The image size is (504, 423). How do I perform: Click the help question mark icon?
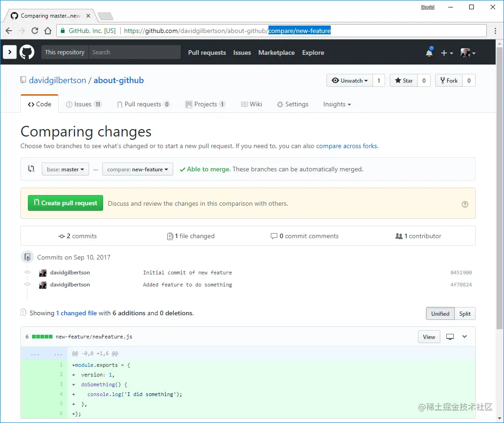click(x=465, y=204)
